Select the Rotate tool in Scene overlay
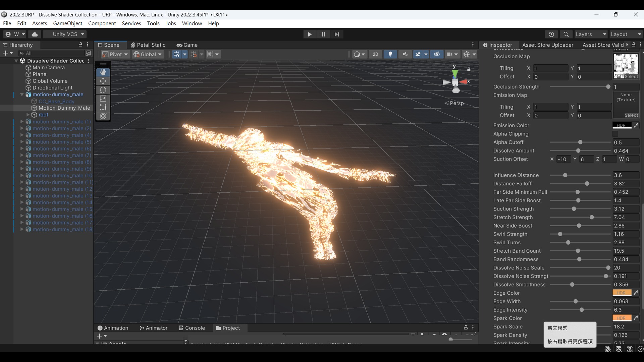 click(103, 90)
